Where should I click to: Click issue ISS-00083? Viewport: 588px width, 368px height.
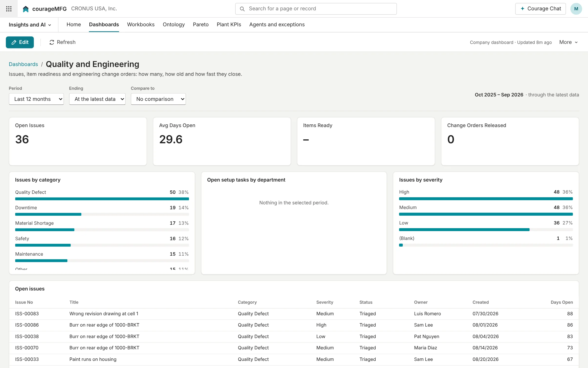pyautogui.click(x=27, y=314)
